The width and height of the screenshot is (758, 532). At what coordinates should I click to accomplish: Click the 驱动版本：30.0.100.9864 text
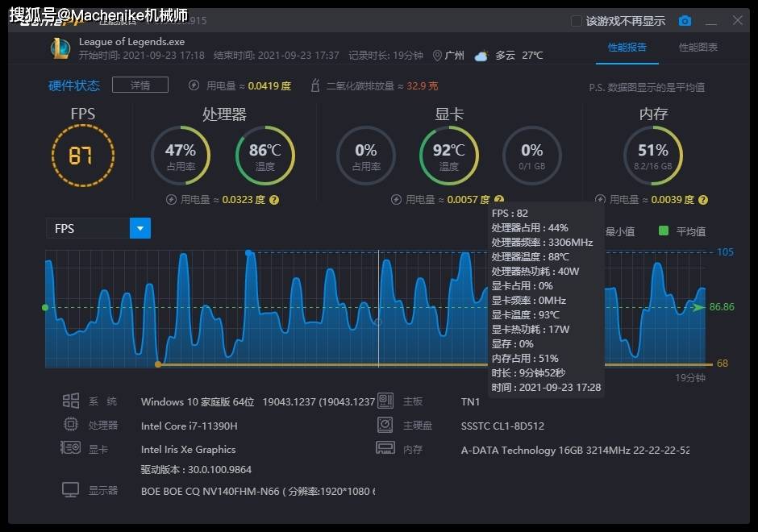(x=196, y=469)
